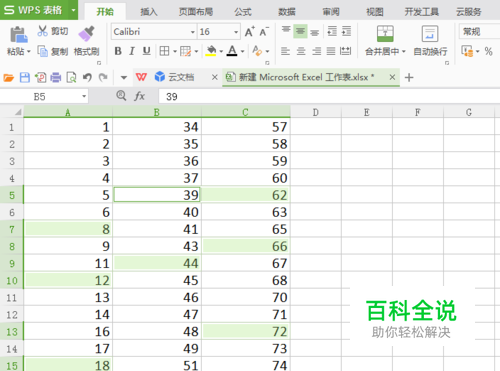Open the borders dropdown arrow

click(x=175, y=51)
